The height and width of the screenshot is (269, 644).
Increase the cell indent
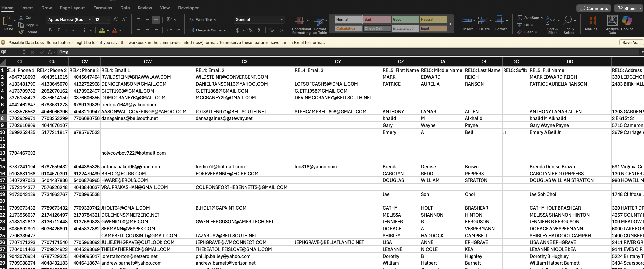pyautogui.click(x=178, y=30)
